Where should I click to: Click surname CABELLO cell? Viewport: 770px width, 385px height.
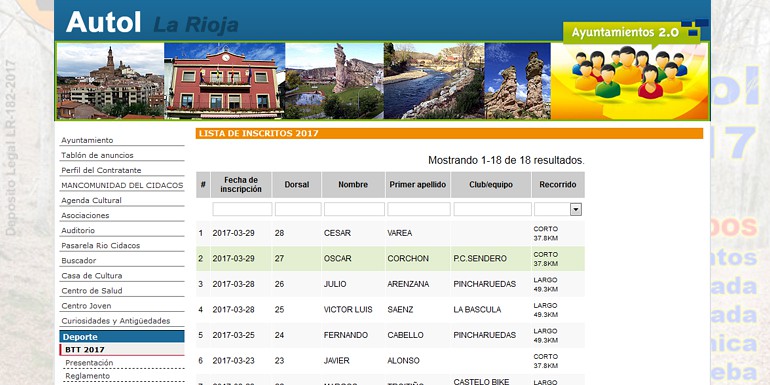coord(406,335)
